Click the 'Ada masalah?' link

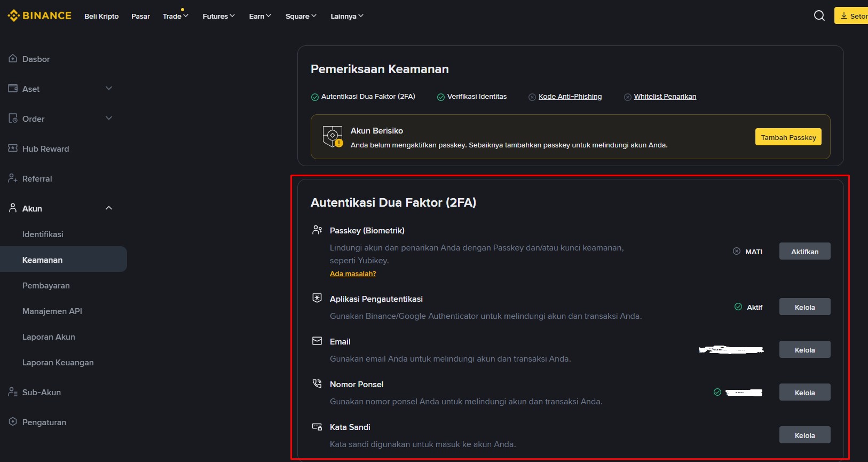point(353,273)
